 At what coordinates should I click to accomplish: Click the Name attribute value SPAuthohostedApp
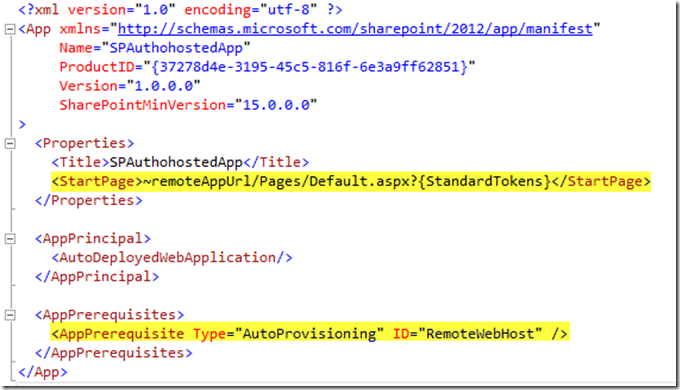point(176,48)
